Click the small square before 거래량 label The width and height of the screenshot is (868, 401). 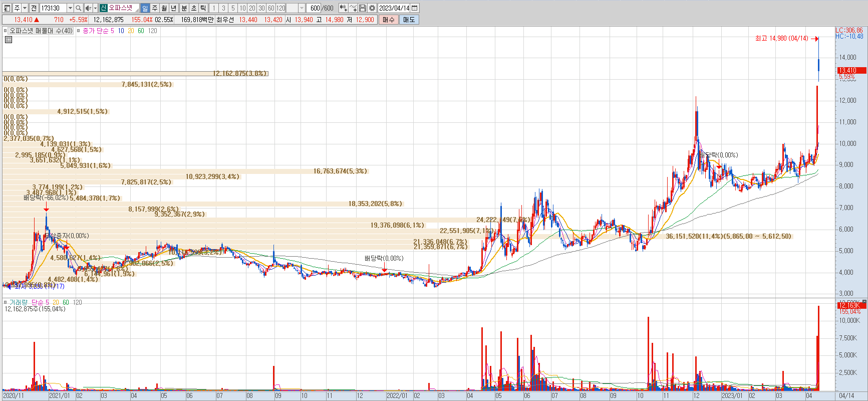(x=6, y=302)
